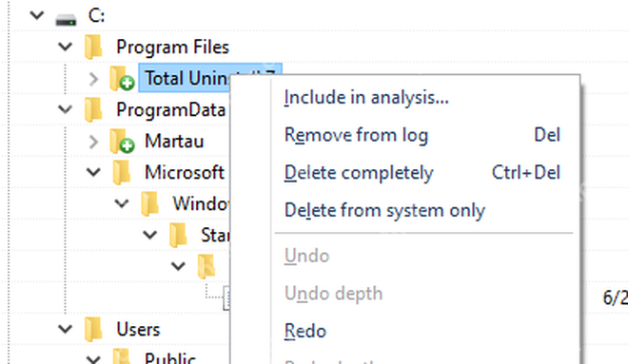Select the Public folder label
Image resolution: width=628 pixels, height=364 pixels.
[x=169, y=357]
